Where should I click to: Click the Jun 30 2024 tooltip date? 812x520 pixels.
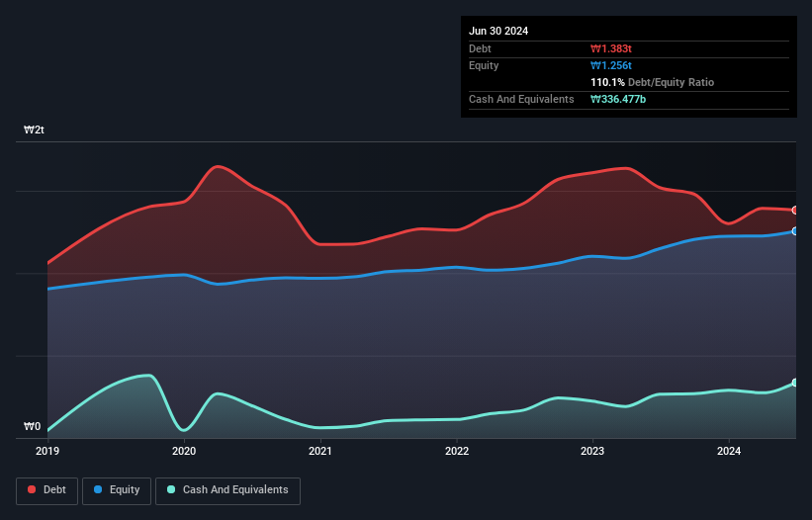pos(498,31)
